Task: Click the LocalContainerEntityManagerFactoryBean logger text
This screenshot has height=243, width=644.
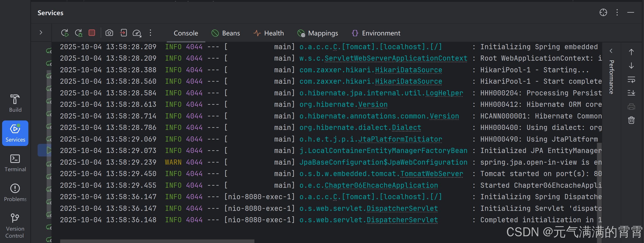Action: tap(383, 151)
